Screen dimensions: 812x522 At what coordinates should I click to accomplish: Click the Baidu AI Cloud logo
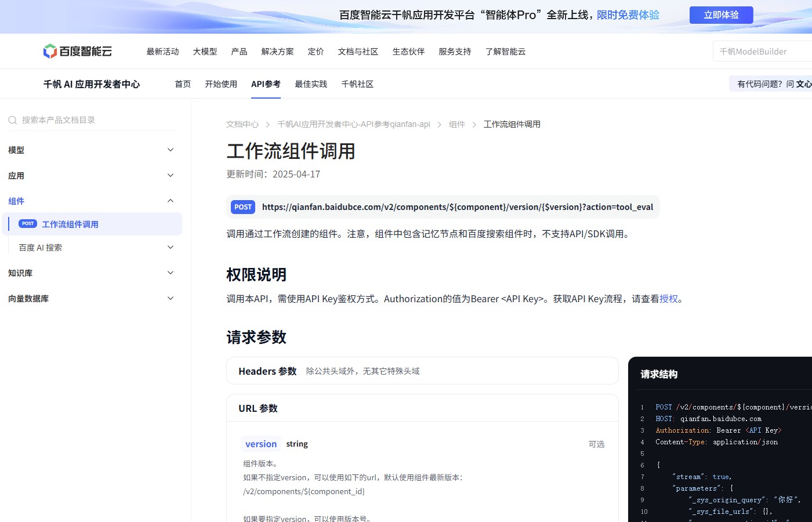(78, 51)
